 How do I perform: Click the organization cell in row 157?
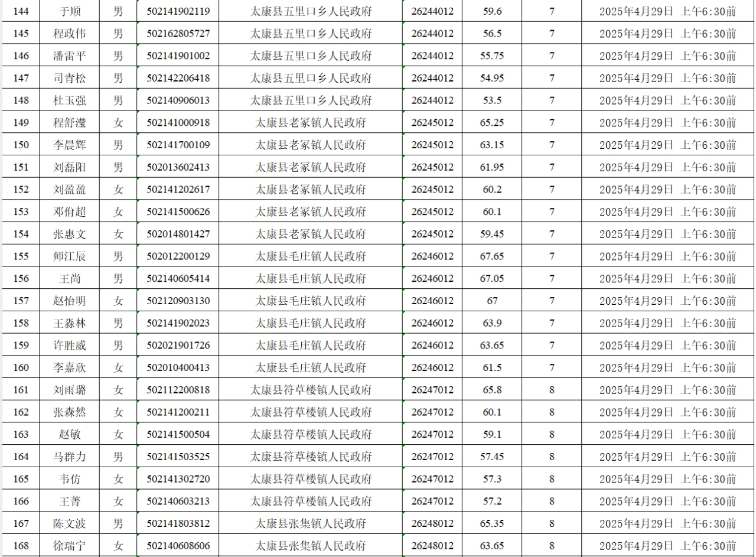pyautogui.click(x=311, y=301)
